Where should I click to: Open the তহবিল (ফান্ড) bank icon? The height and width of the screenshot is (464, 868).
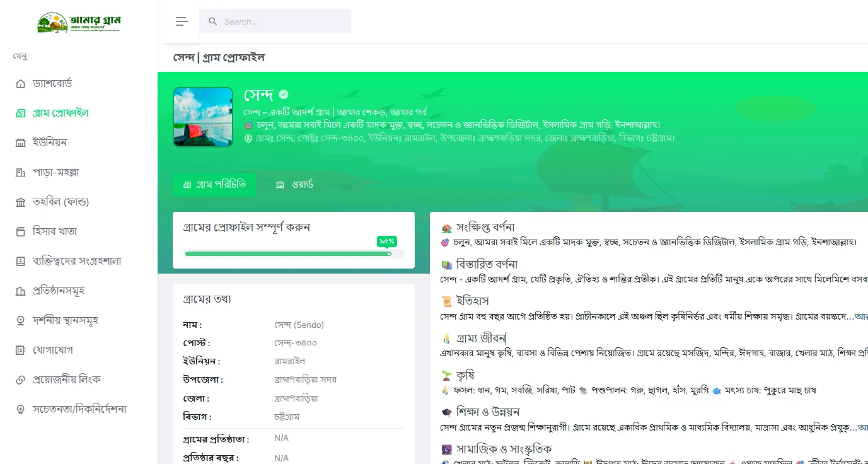tap(20, 202)
